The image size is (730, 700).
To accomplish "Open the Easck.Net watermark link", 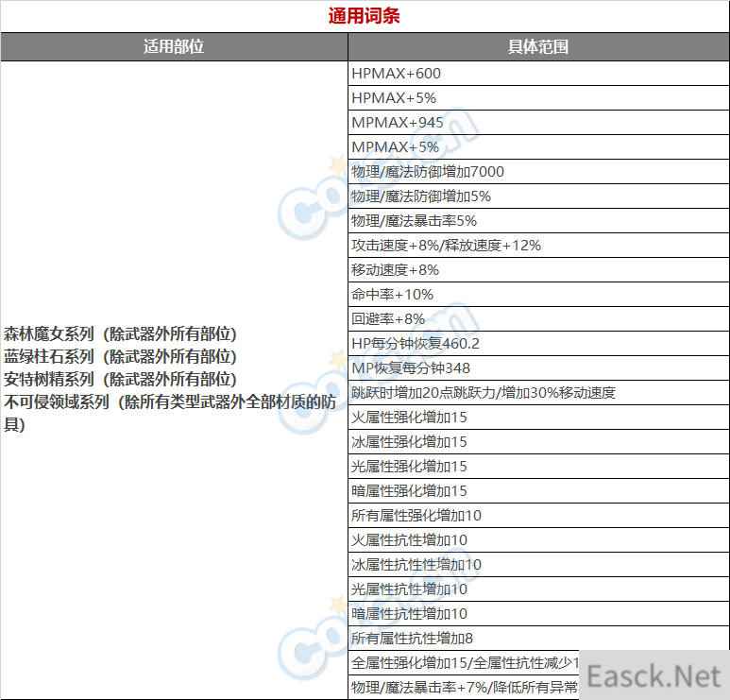I will (654, 675).
